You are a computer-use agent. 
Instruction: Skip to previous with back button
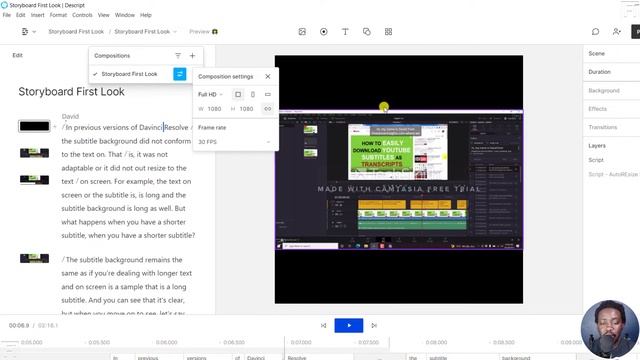tap(323, 326)
